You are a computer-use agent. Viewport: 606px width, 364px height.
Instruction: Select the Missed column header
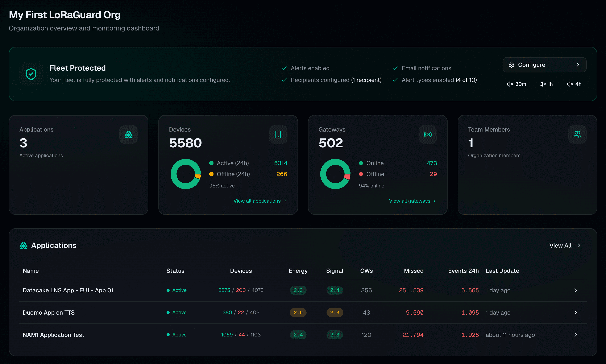[414, 270]
